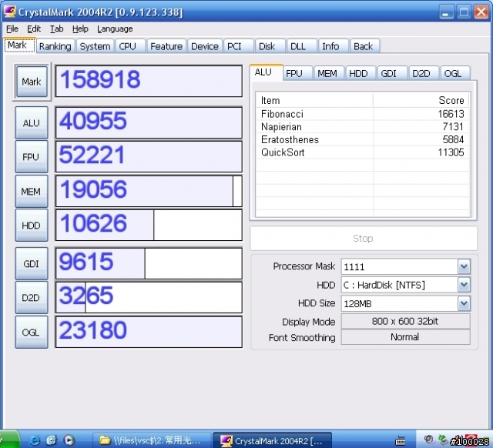This screenshot has height=448, width=493.
Task: Select the ALU results tab in details panel
Action: tap(266, 72)
